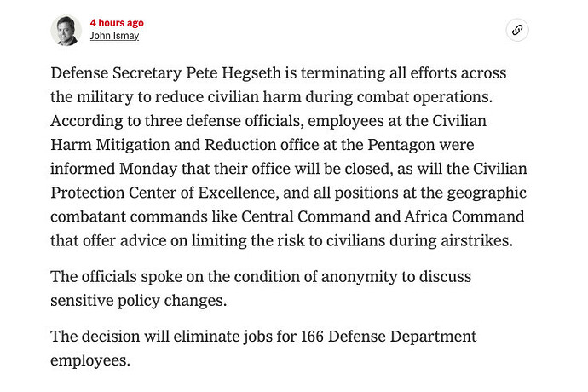Copy the post link via chain icon
This screenshot has width=588, height=392.
tap(517, 30)
